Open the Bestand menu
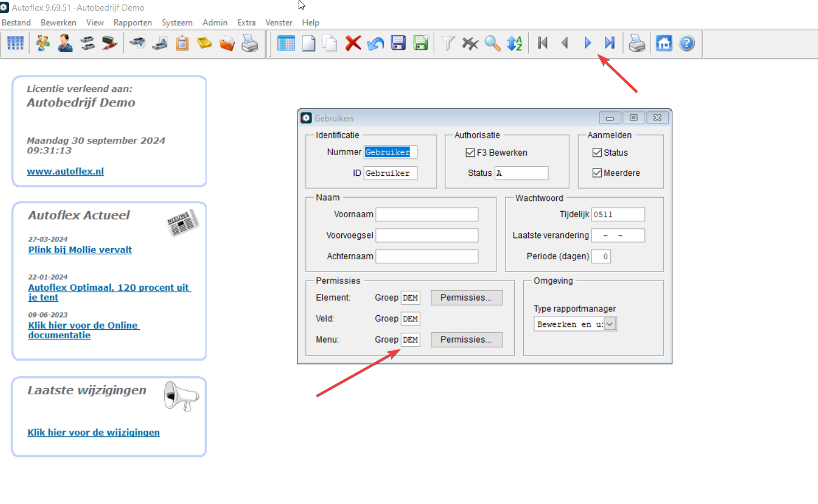The height and width of the screenshot is (504, 818). pyautogui.click(x=16, y=22)
